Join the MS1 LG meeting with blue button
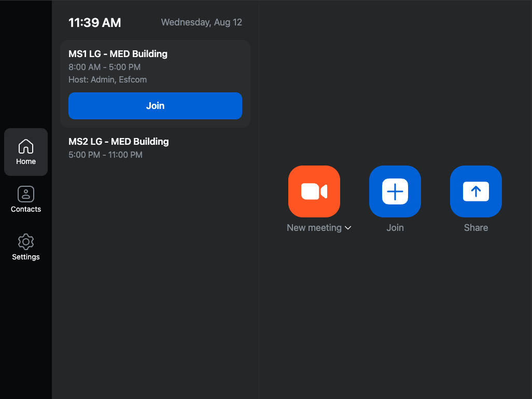The image size is (532, 399). coord(155,106)
